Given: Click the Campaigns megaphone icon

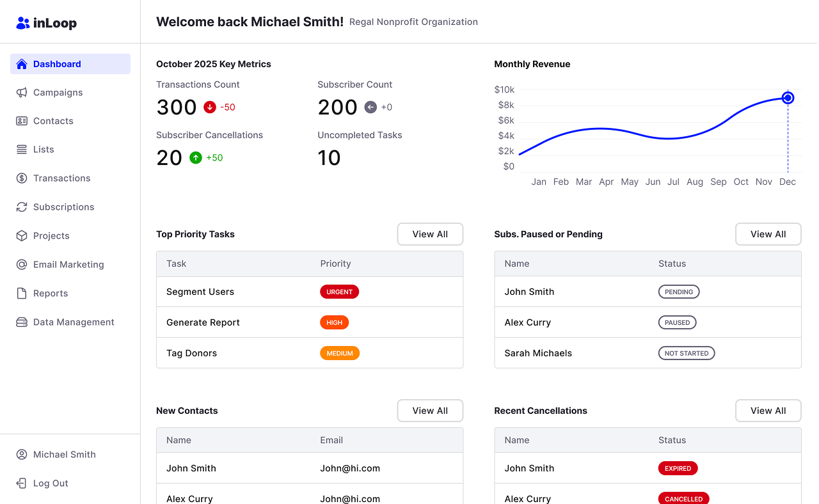Looking at the screenshot, I should pyautogui.click(x=22, y=93).
